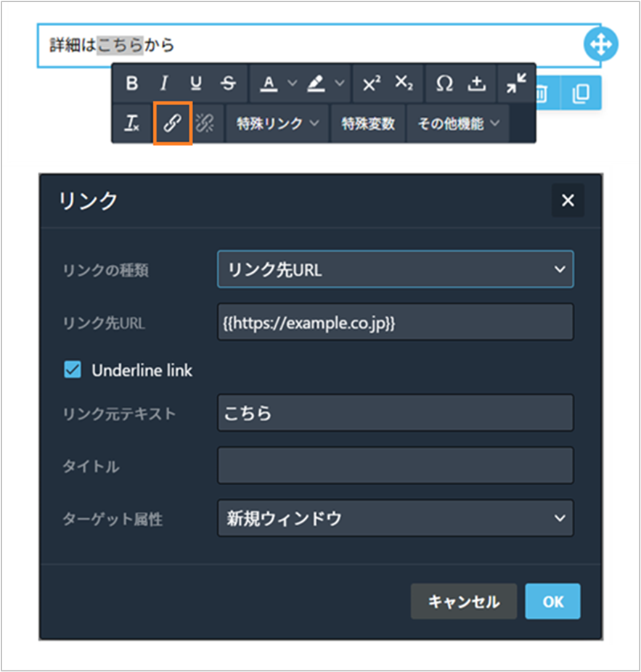Click the upload icon in toolbar

pyautogui.click(x=476, y=83)
